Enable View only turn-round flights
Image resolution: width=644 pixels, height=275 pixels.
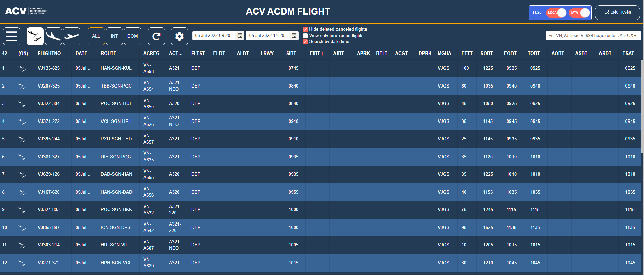point(305,36)
